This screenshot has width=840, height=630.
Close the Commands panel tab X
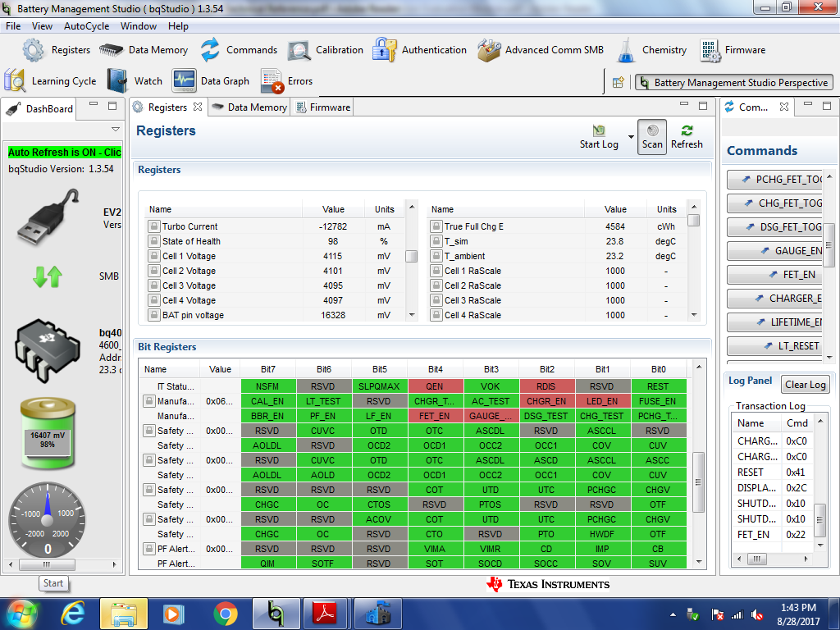(x=784, y=107)
